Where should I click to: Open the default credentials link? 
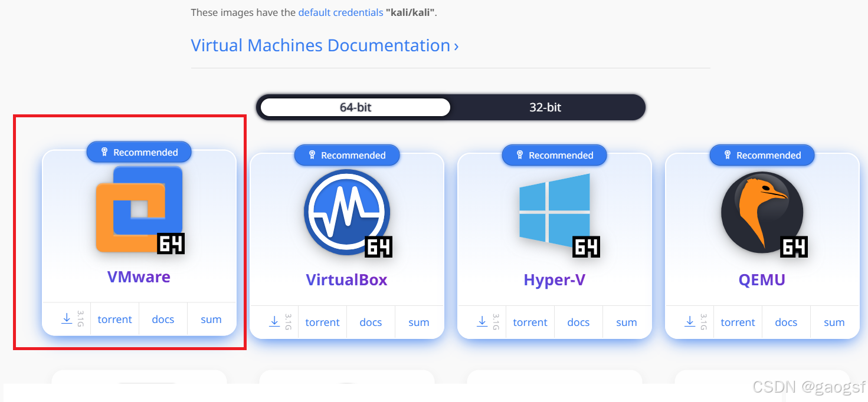coord(340,12)
